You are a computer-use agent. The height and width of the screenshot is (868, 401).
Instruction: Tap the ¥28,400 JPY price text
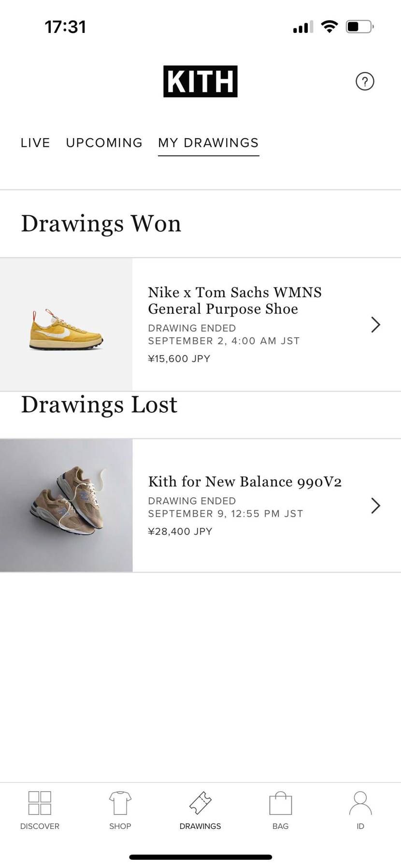(x=180, y=532)
